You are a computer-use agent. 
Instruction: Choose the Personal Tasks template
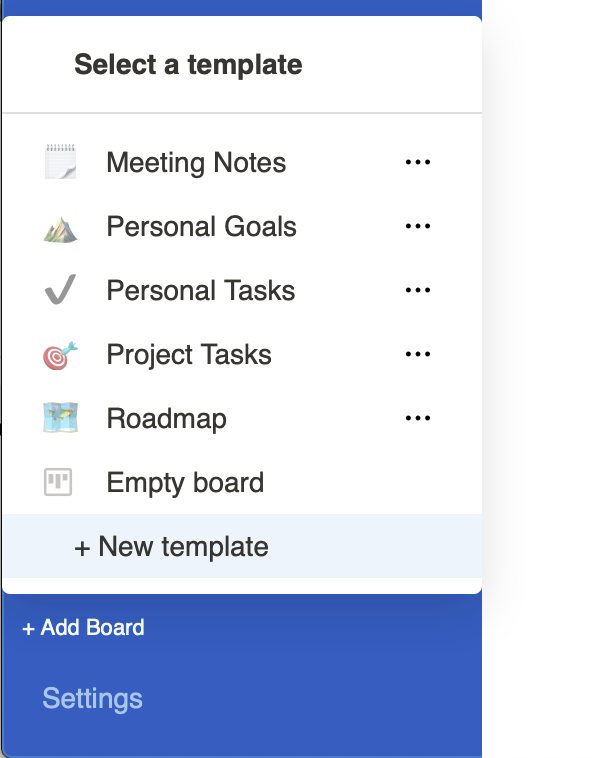[x=200, y=291]
